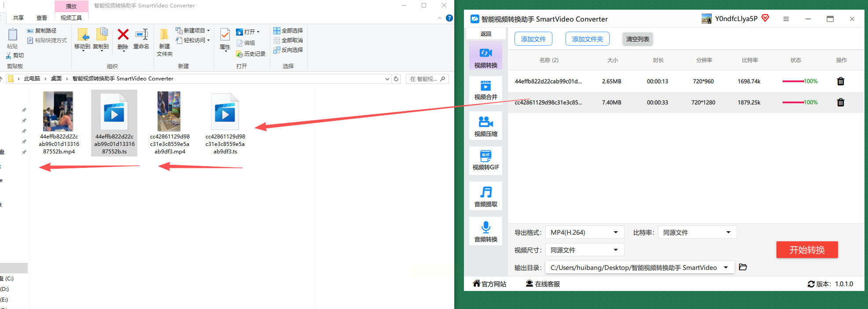
Task: Browse output folder with the folder icon
Action: click(743, 267)
